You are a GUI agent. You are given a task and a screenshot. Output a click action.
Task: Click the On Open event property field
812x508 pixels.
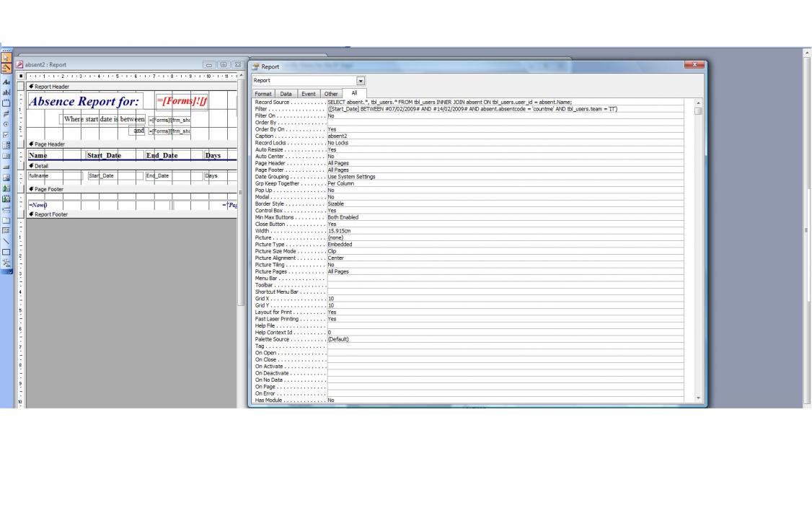click(505, 352)
